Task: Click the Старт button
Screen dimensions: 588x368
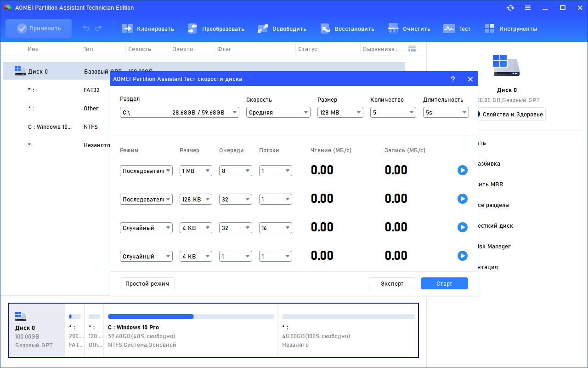Action: (444, 283)
